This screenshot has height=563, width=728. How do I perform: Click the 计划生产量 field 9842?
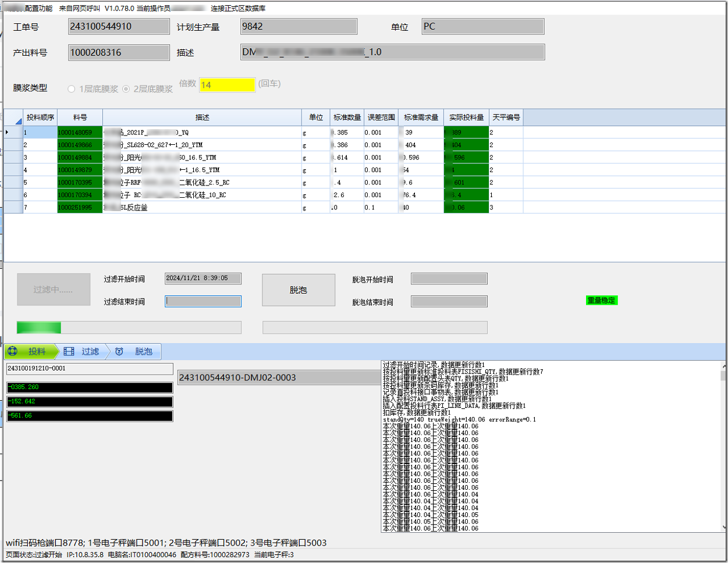click(299, 27)
